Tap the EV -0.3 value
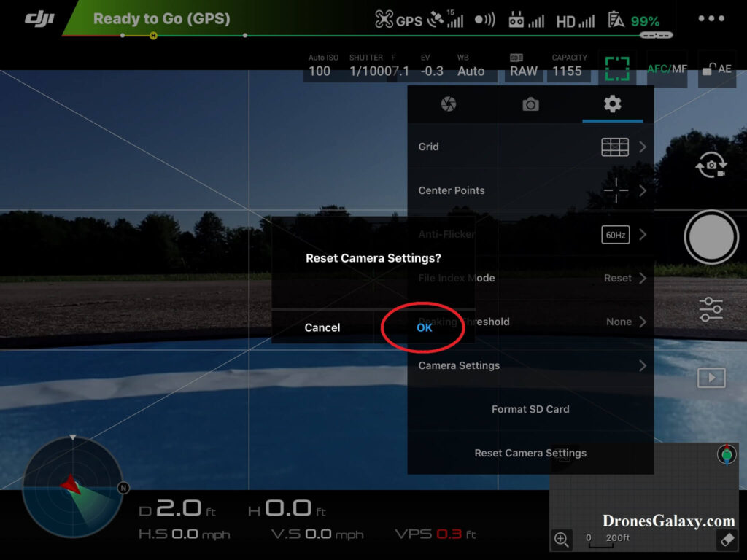Screen dimensions: 747x560 click(432, 71)
